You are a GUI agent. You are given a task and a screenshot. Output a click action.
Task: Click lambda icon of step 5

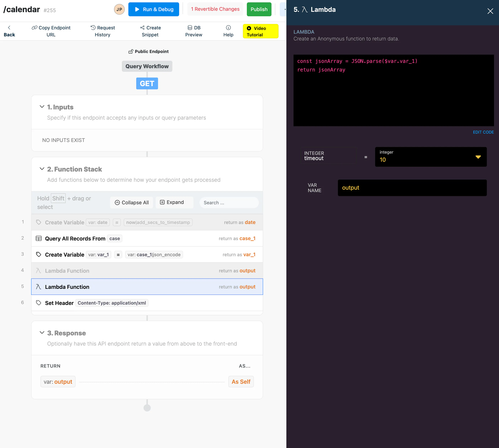tap(39, 287)
